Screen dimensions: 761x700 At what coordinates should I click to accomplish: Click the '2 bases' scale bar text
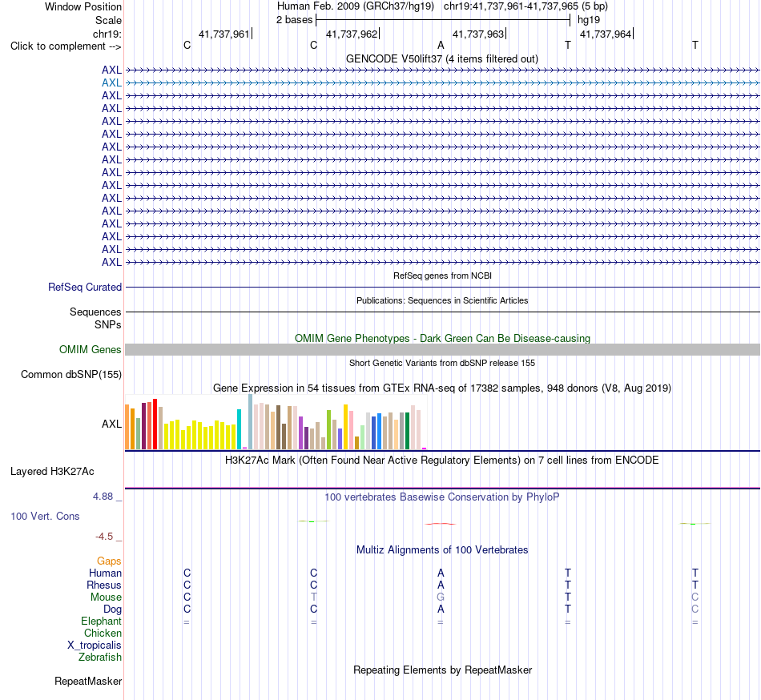[294, 20]
